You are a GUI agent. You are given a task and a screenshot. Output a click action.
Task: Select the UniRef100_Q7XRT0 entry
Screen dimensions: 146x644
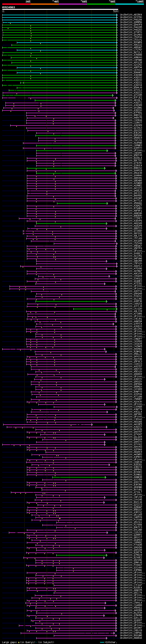click(x=131, y=32)
